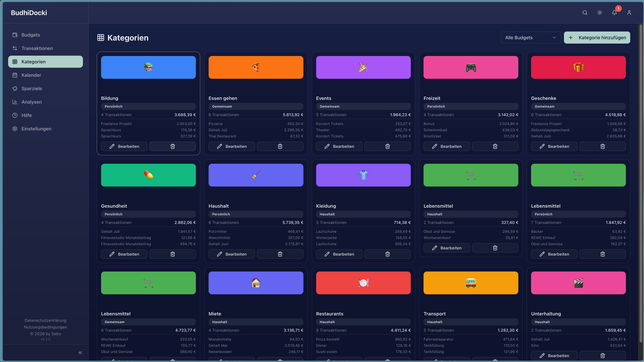Open Transaktionen in sidebar
Viewport: 644px width, 362px height.
tap(45, 48)
